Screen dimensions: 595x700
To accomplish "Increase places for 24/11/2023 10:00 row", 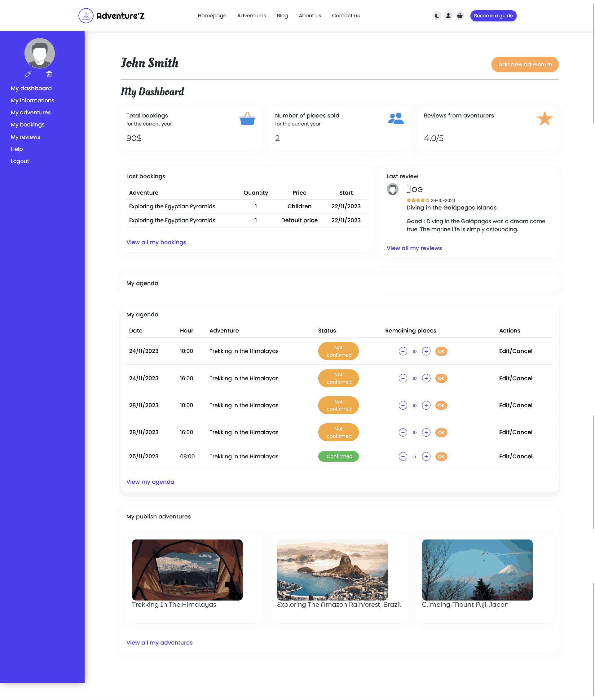I will click(x=426, y=351).
